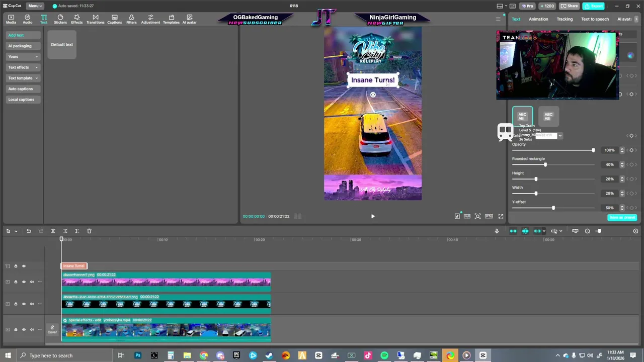The image size is (644, 362).
Task: Switch to the Text to speech tab
Action: coord(595,19)
